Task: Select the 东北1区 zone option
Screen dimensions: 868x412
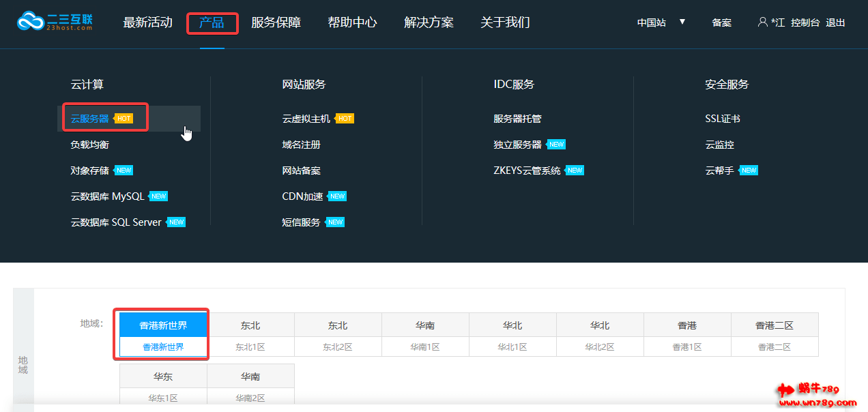Action: point(250,347)
